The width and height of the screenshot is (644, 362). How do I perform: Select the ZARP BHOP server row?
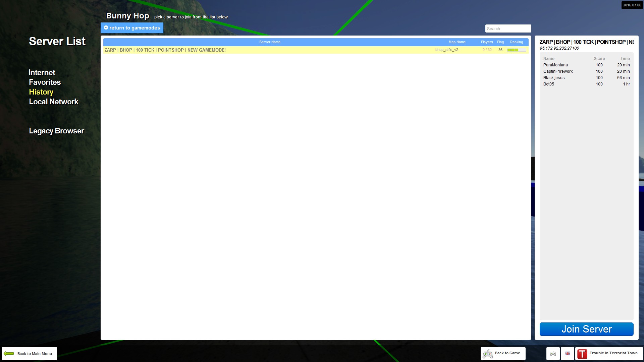316,50
